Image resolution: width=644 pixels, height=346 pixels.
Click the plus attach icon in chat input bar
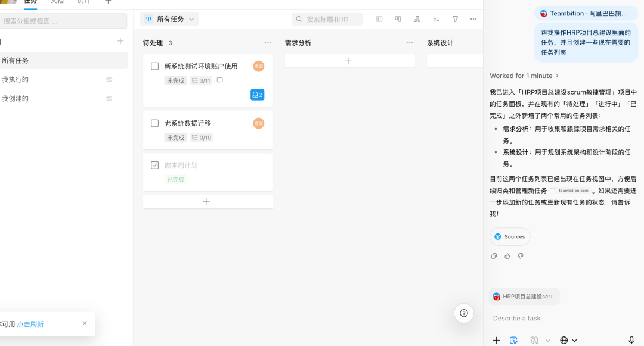tap(496, 340)
